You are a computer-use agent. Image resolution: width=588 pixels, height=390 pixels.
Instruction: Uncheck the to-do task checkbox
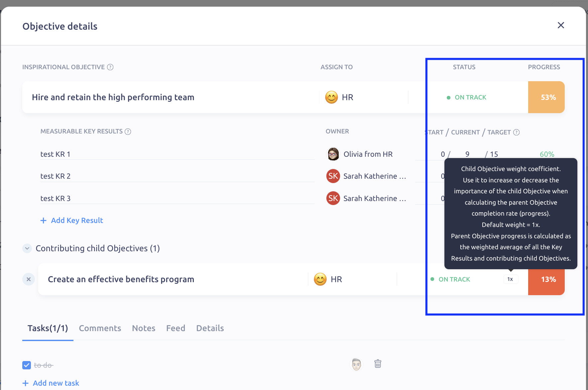[x=27, y=365]
